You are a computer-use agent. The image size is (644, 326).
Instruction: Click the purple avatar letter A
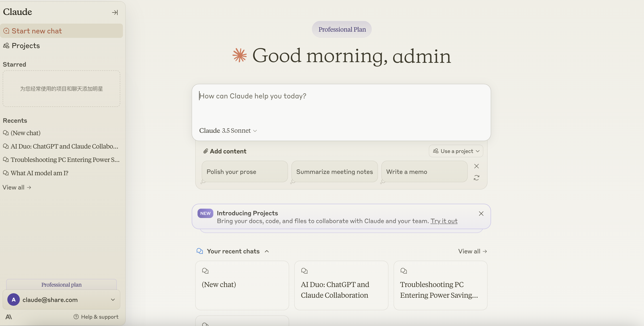[x=14, y=300]
